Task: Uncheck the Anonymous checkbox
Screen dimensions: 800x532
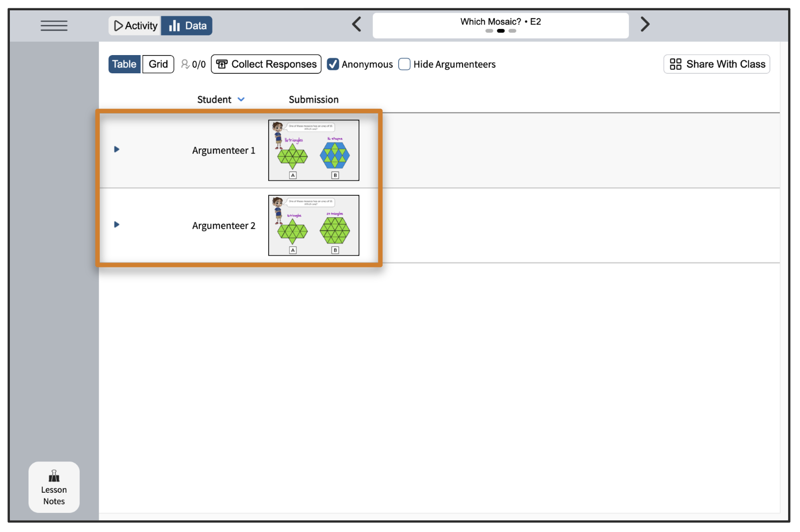Action: tap(333, 64)
